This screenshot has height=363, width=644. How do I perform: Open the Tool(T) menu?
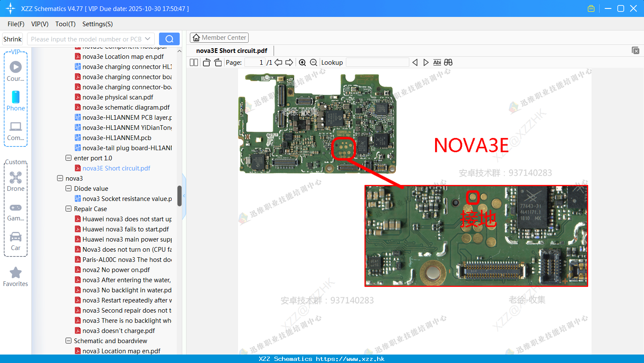click(66, 24)
